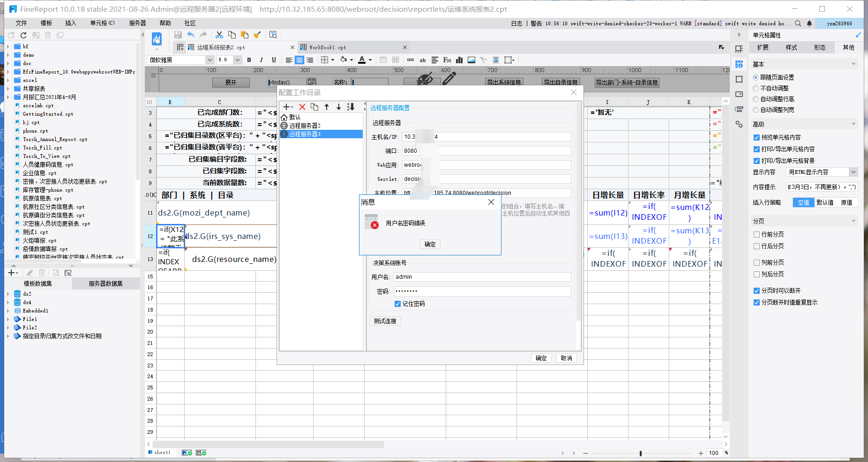Click 取消 in work directory dialog

point(566,358)
